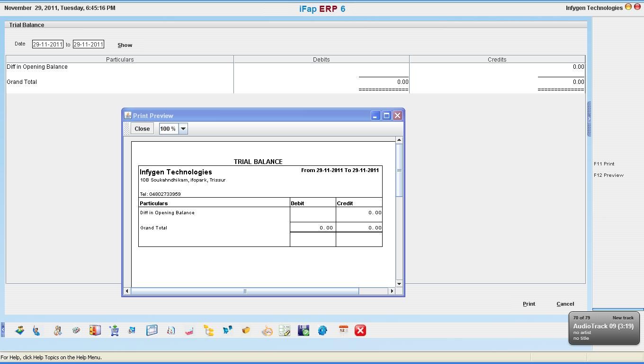Open the 100 % zoom dropdown
Image resolution: width=644 pixels, height=364 pixels.
(183, 129)
